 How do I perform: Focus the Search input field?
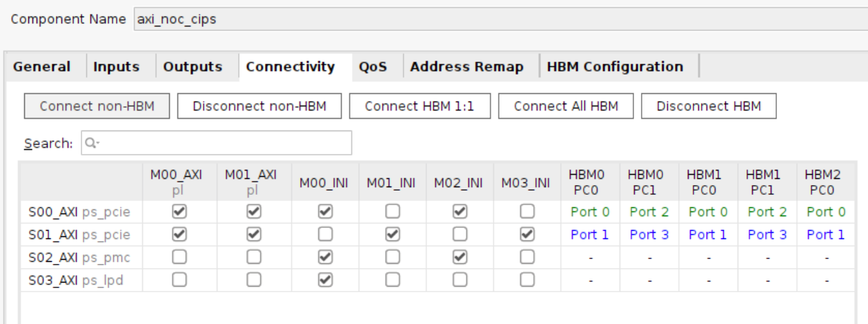(x=217, y=143)
